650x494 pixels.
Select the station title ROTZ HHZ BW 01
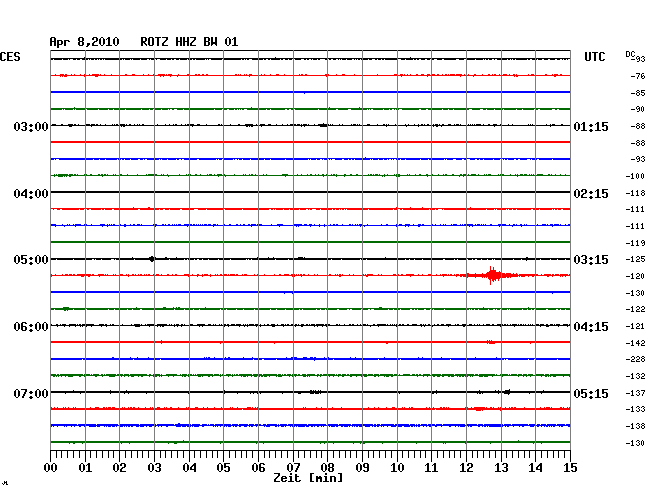click(189, 42)
